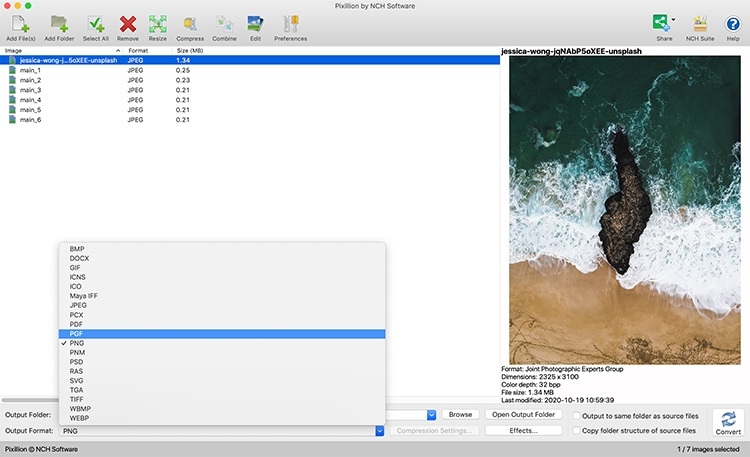
Task: Click the Select All toolbar icon
Action: pyautogui.click(x=95, y=23)
